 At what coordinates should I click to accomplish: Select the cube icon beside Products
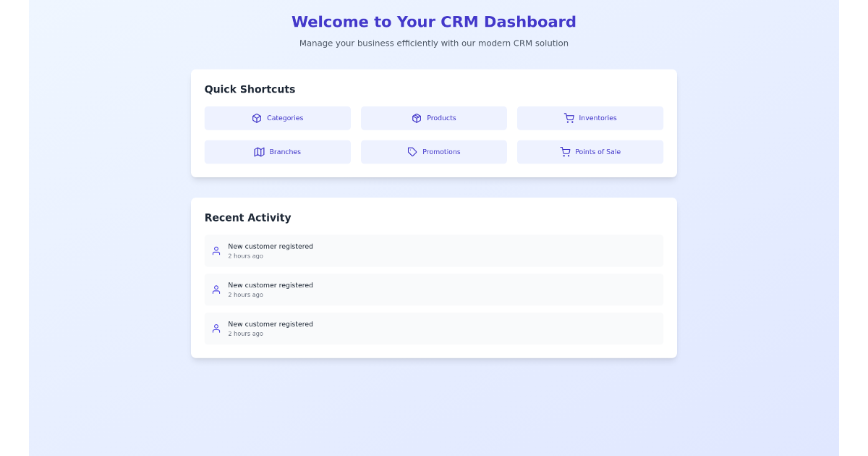(417, 118)
